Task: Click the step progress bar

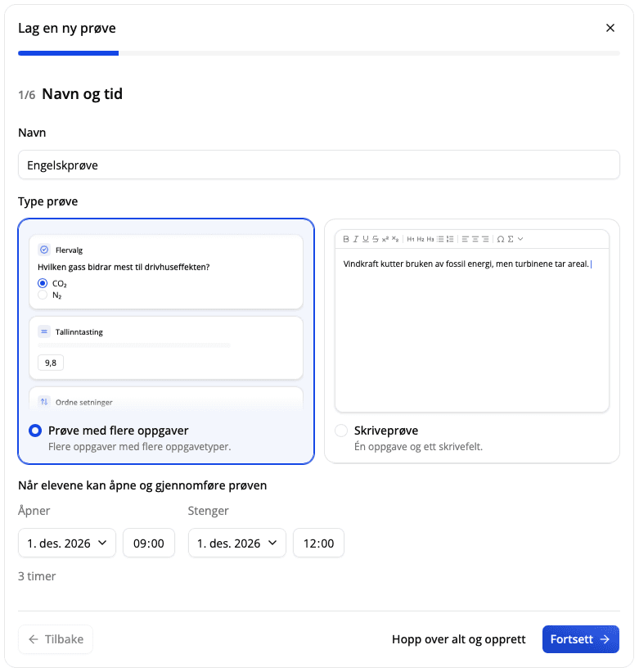Action: [x=319, y=53]
